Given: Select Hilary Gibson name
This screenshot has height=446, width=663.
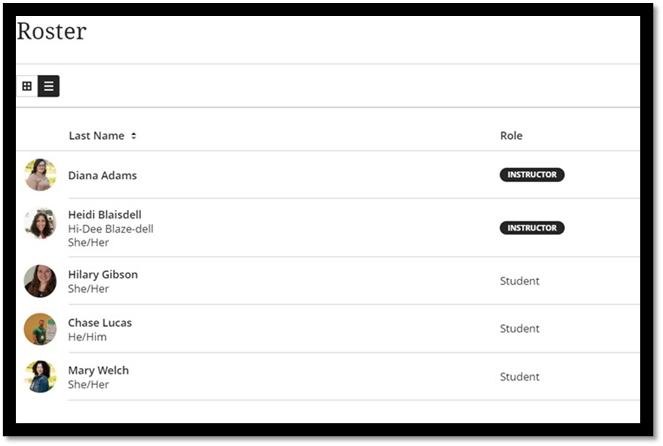Looking at the screenshot, I should (x=103, y=275).
